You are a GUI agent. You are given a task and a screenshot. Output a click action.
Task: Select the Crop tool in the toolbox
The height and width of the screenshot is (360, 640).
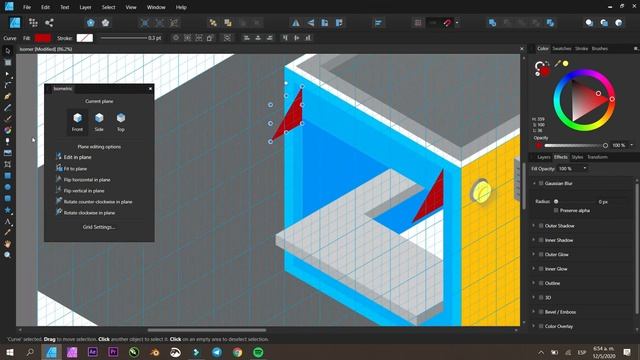[x=7, y=164]
